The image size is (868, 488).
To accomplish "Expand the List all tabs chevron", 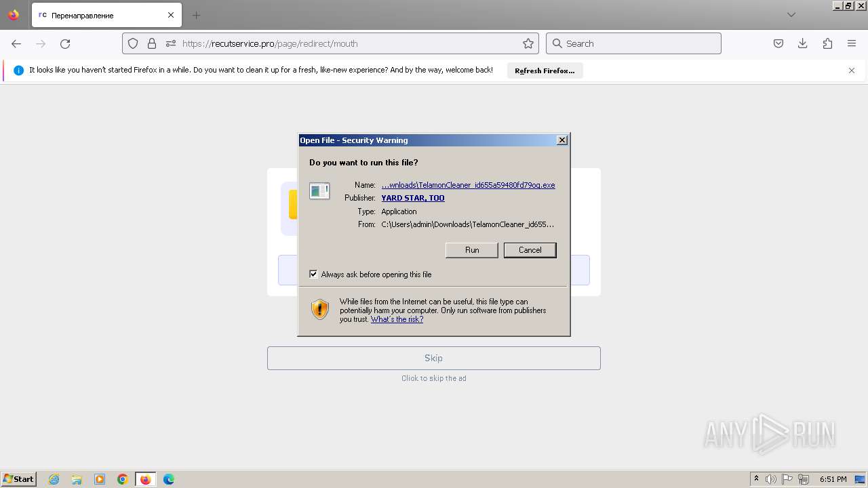I will (x=791, y=15).
